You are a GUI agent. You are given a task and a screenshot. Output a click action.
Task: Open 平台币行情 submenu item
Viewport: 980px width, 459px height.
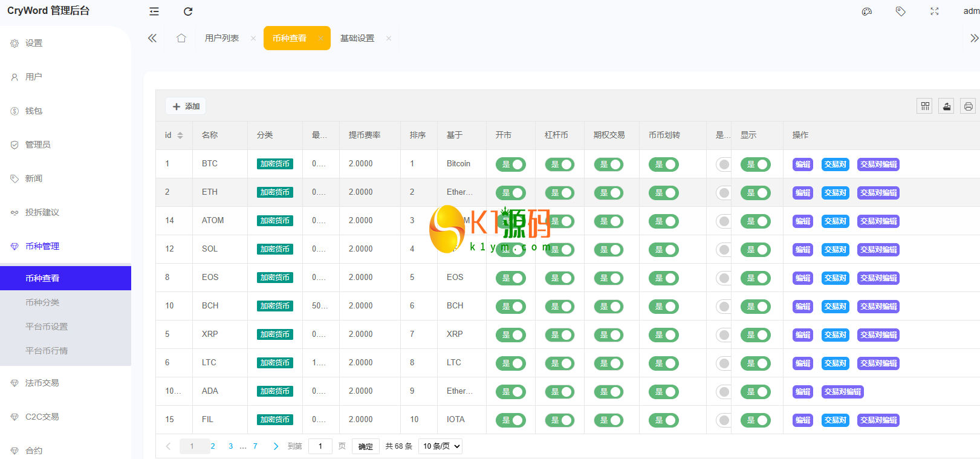(65, 351)
